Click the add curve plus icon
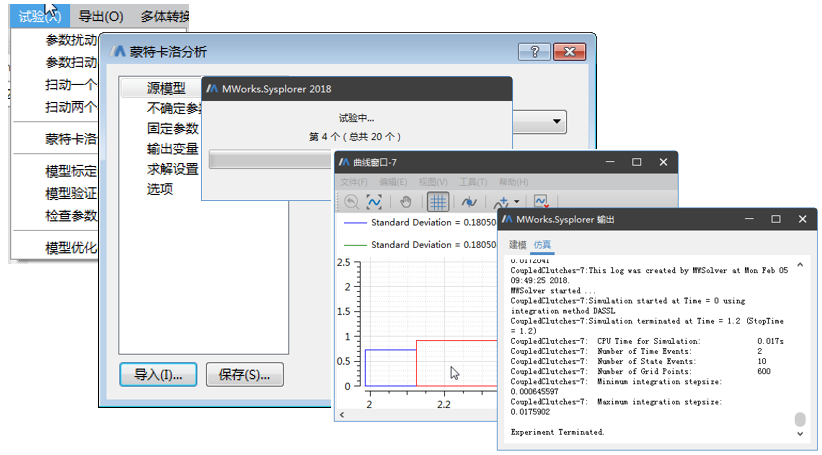 tap(500, 201)
